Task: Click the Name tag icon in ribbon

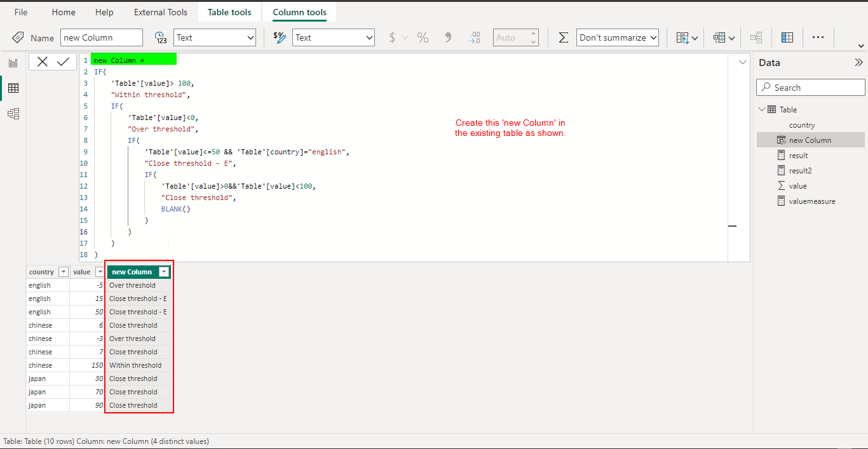Action: coord(18,37)
